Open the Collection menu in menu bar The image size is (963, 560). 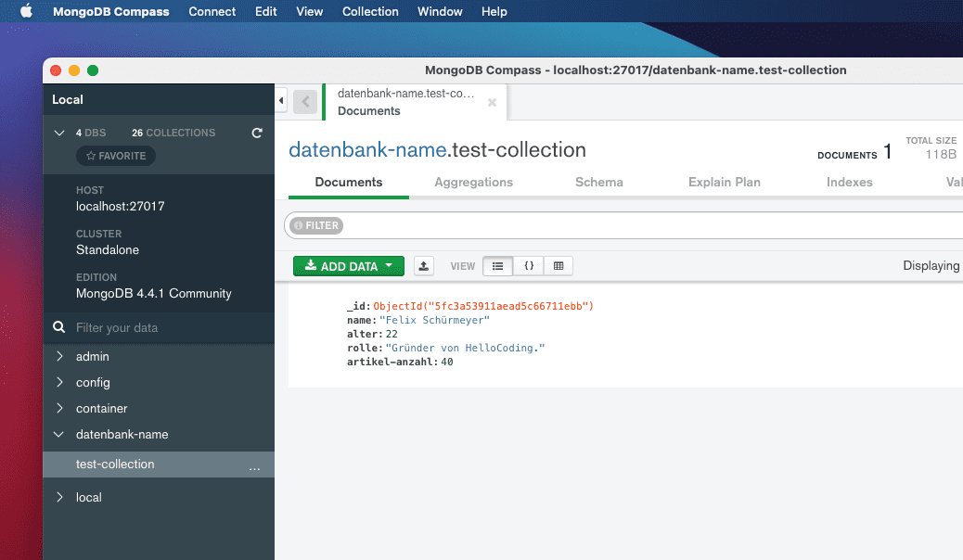[x=370, y=11]
